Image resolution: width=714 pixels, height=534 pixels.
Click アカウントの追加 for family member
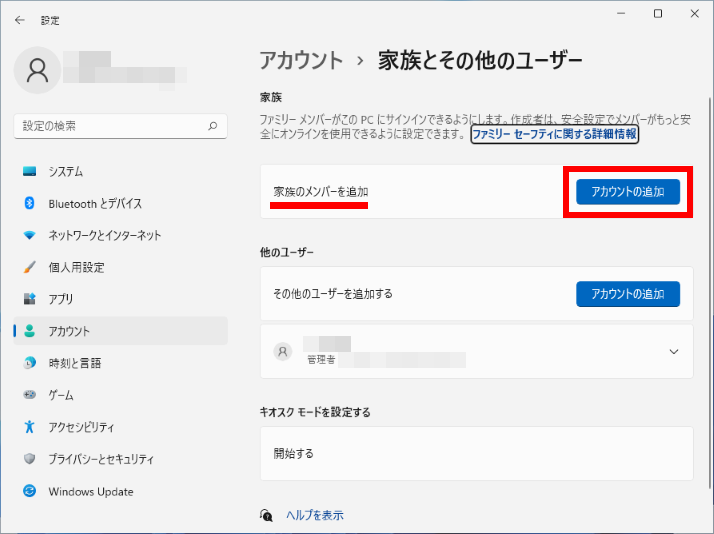pyautogui.click(x=628, y=192)
